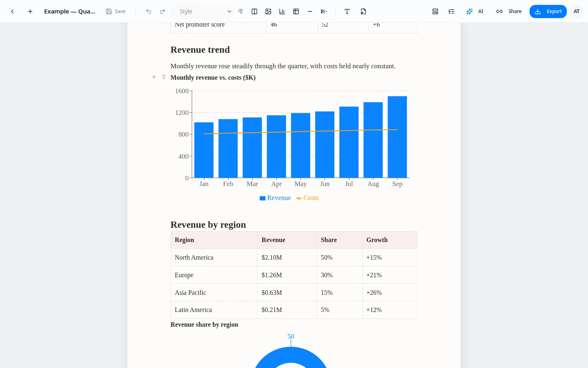
Task: Insert a table from the toolbar
Action: click(x=296, y=11)
